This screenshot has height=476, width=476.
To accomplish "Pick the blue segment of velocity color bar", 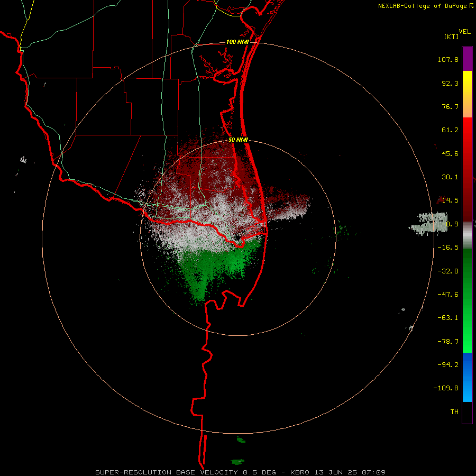I will coord(467,377).
